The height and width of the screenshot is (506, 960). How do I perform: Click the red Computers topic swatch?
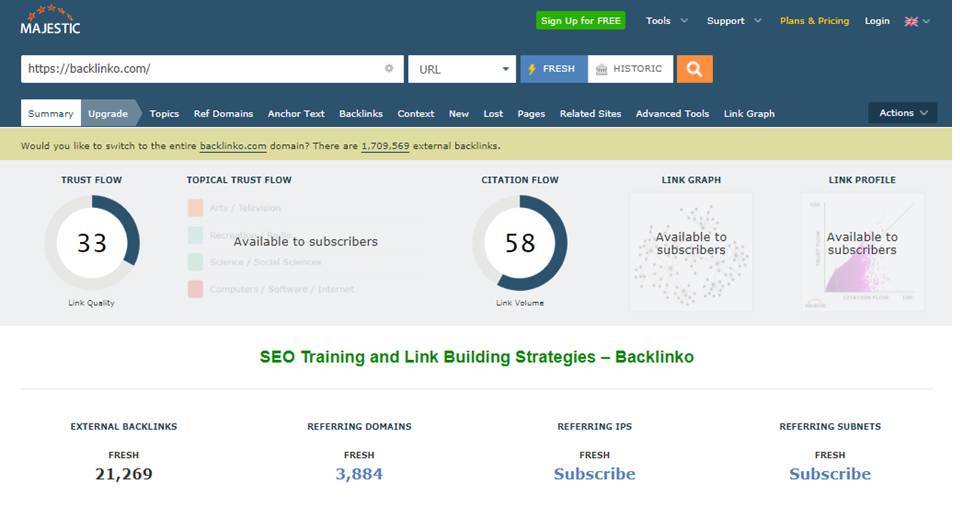click(x=195, y=289)
